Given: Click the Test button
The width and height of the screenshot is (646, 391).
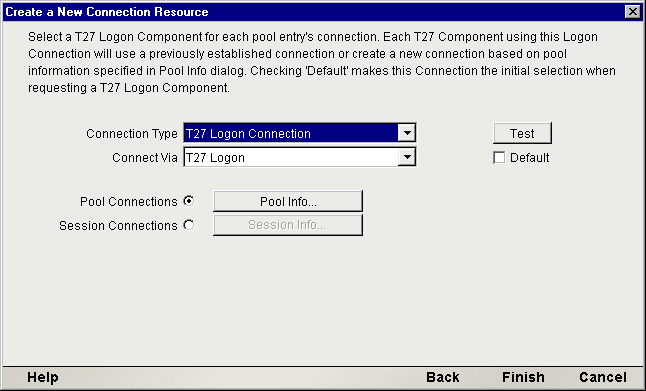Looking at the screenshot, I should pyautogui.click(x=522, y=133).
